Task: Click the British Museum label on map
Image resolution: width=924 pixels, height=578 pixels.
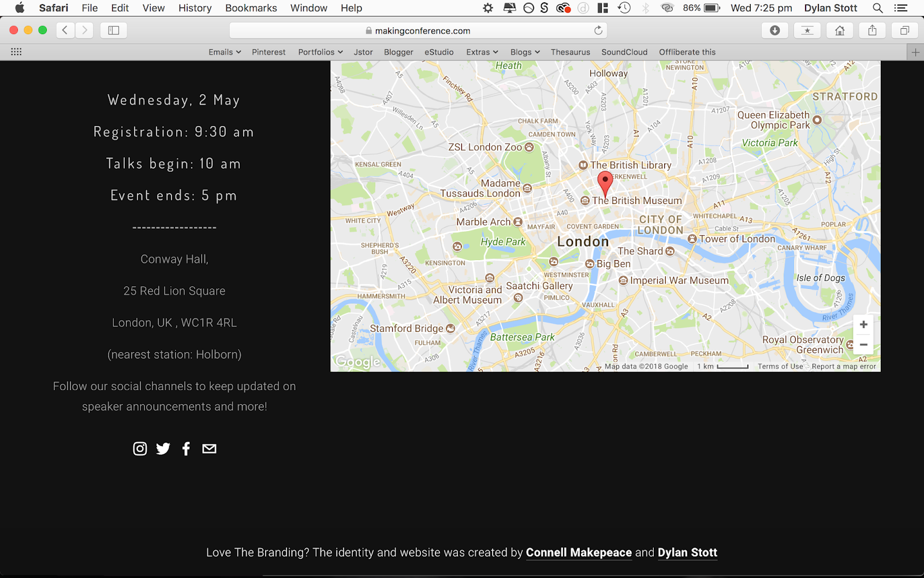Action: (x=637, y=201)
